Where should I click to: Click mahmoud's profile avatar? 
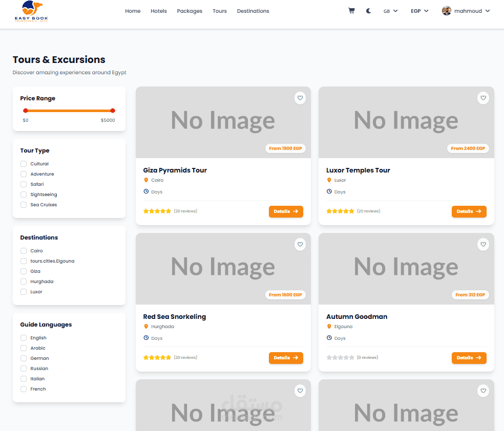[x=447, y=11]
